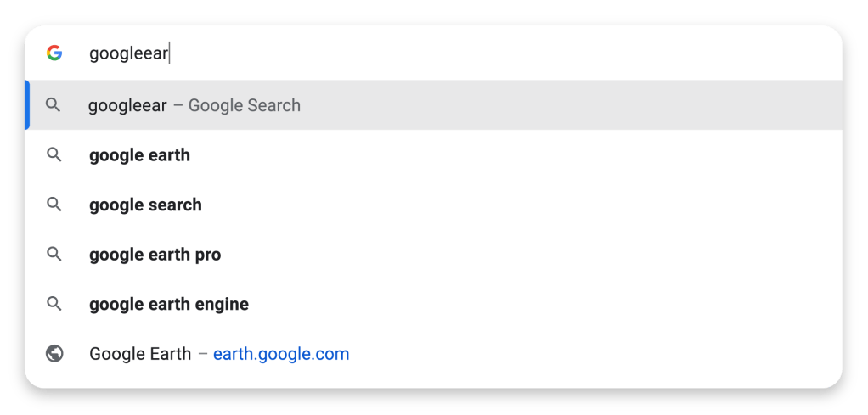868x415 pixels.
Task: Click search icon next to google search
Action: point(54,205)
